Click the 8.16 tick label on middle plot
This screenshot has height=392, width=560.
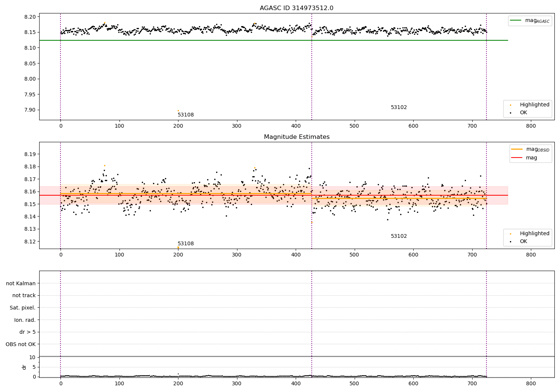coord(31,192)
